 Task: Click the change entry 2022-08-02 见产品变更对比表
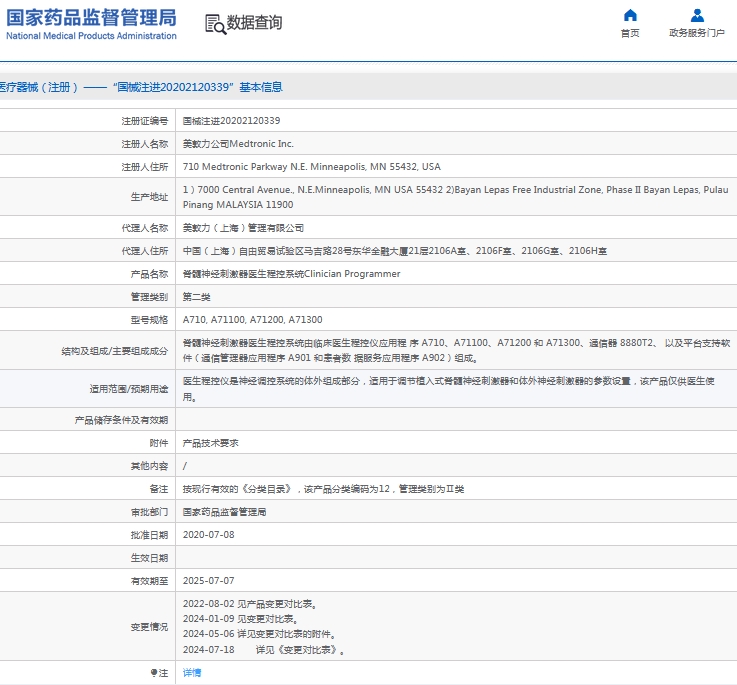click(x=250, y=604)
